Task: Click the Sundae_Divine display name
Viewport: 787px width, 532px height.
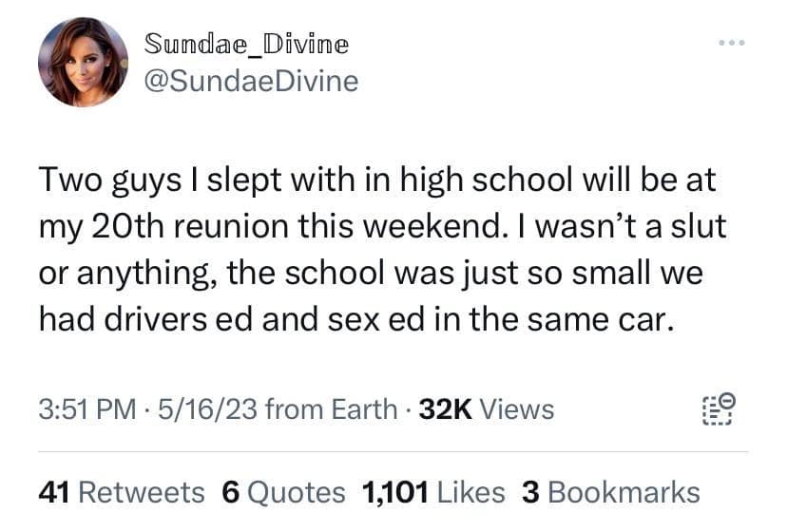Action: [246, 43]
